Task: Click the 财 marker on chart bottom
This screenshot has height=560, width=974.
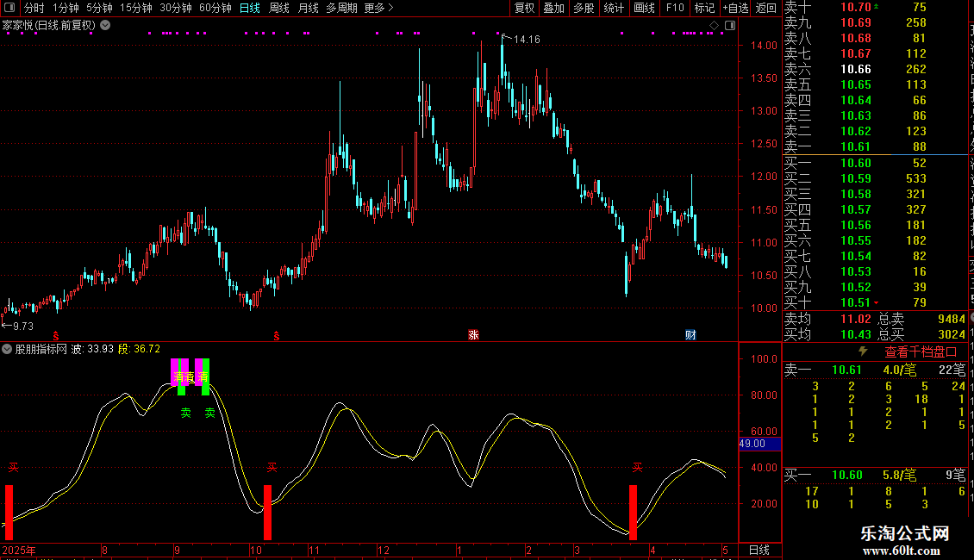Action: click(x=690, y=334)
